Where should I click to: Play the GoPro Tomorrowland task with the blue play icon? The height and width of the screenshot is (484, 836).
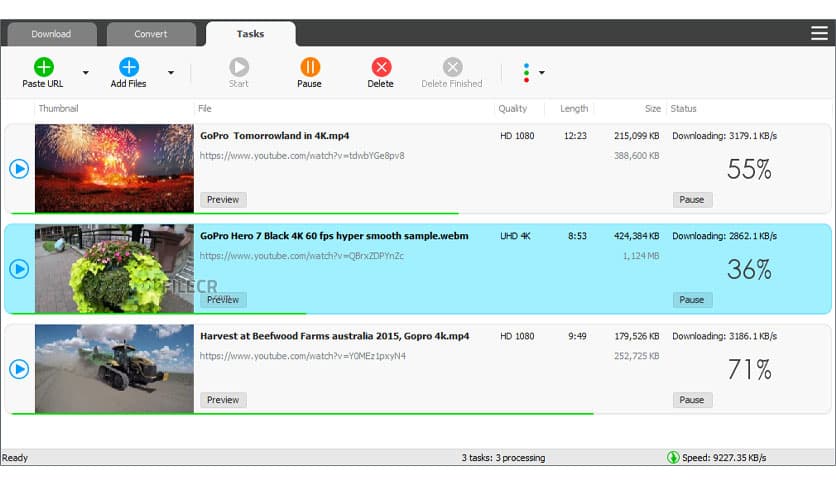click(x=19, y=169)
